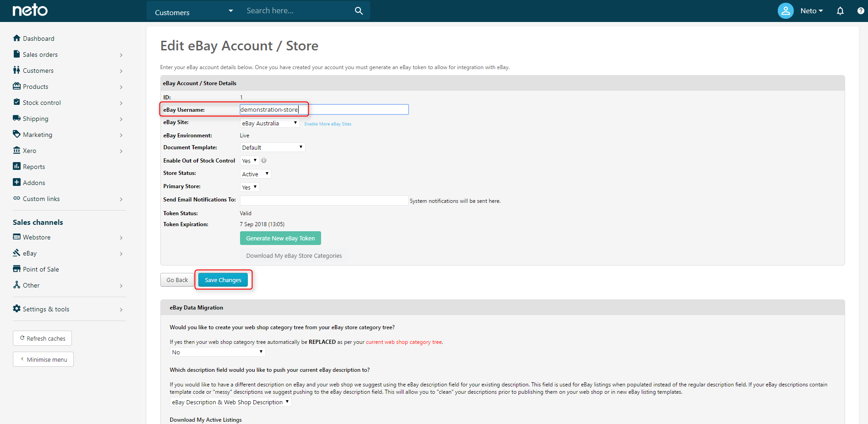868x424 pixels.
Task: Click the Sales orders document icon
Action: click(17, 54)
